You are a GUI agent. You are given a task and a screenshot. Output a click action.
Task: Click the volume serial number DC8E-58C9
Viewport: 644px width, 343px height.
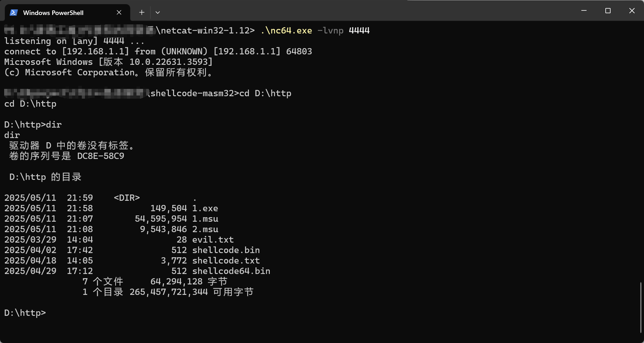(x=101, y=156)
